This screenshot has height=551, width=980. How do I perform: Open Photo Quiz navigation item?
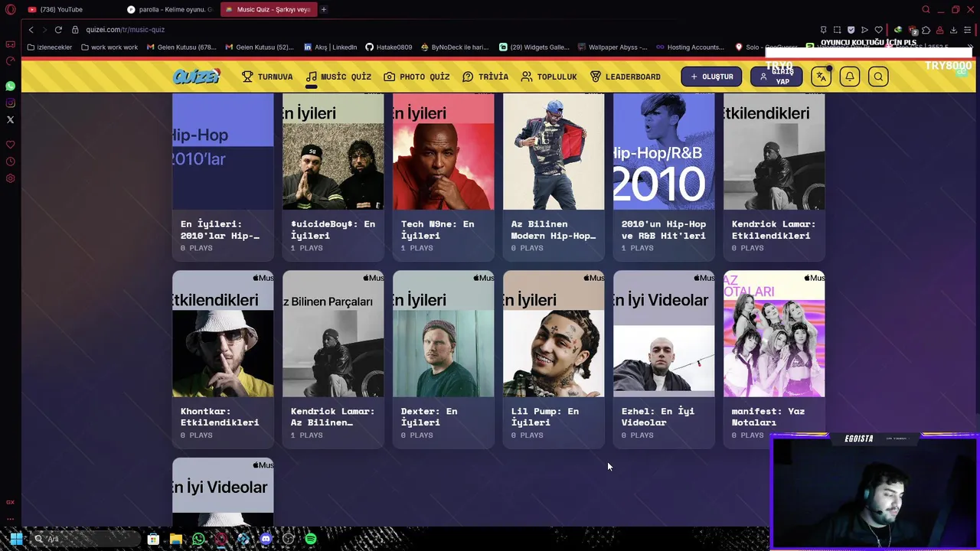coord(416,77)
